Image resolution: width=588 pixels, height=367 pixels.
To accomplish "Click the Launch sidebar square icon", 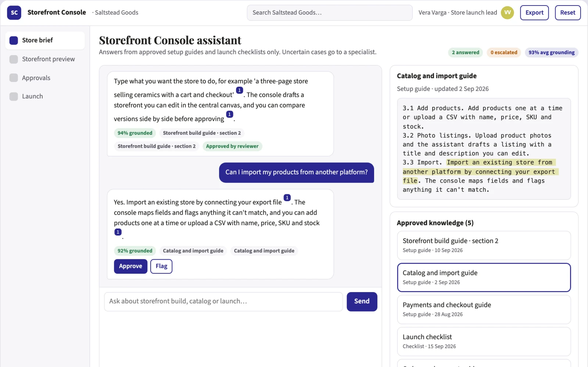I will [x=14, y=97].
